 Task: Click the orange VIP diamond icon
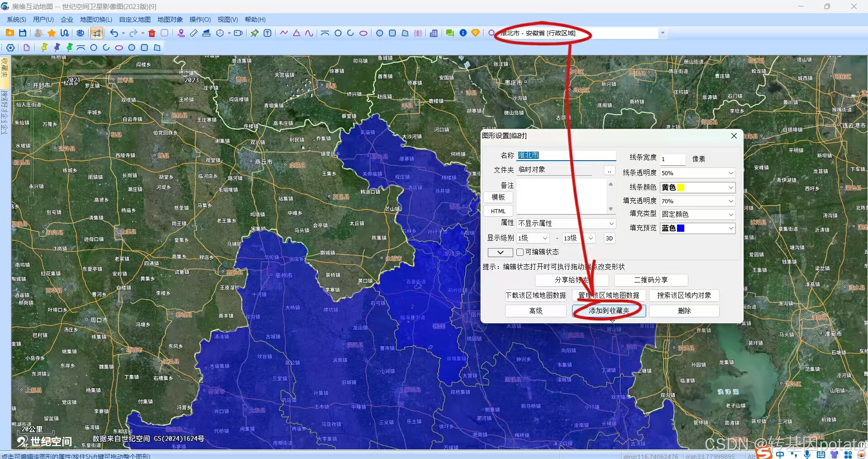pos(476,33)
